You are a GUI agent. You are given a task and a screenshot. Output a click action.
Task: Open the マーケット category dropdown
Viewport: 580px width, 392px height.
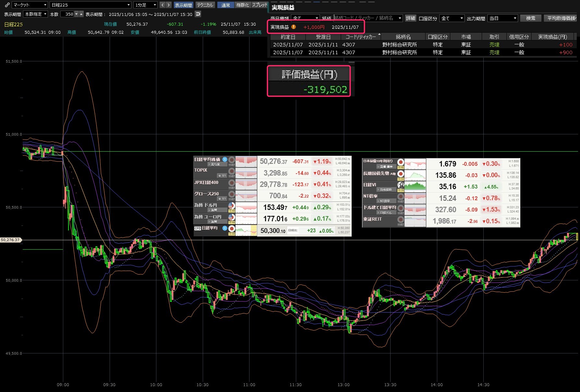click(30, 5)
